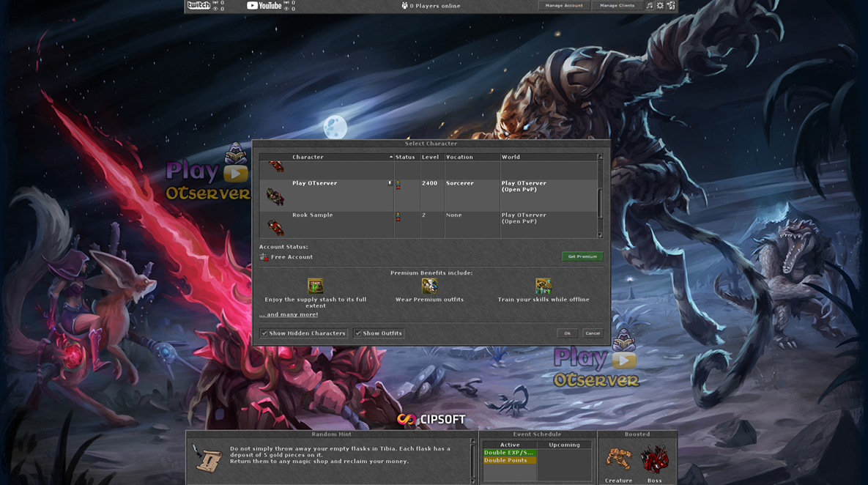Click the level value '2400'
868x485 pixels.
point(429,183)
